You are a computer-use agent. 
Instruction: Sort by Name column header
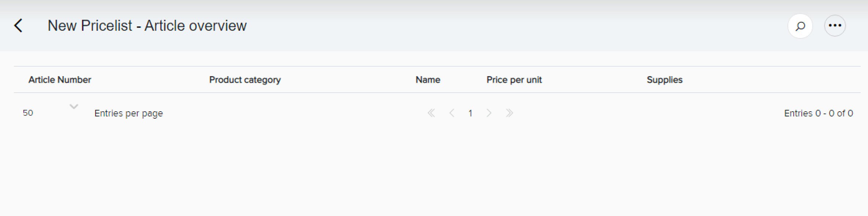(428, 80)
